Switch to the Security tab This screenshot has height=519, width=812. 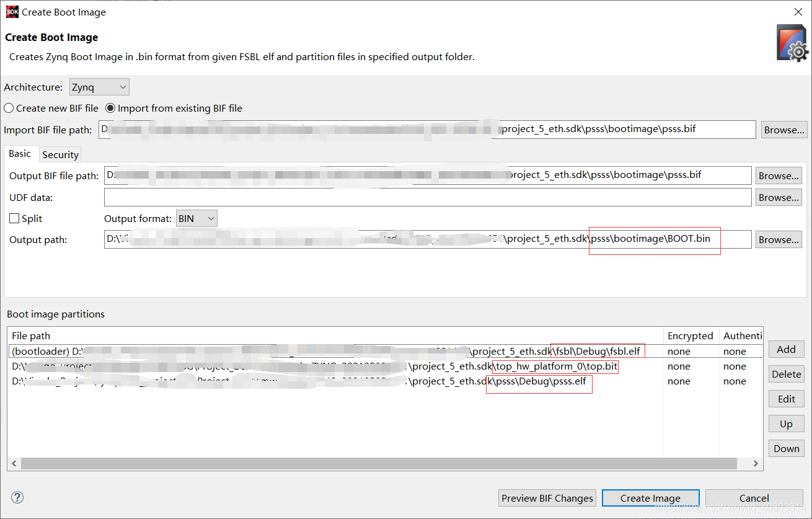click(60, 154)
